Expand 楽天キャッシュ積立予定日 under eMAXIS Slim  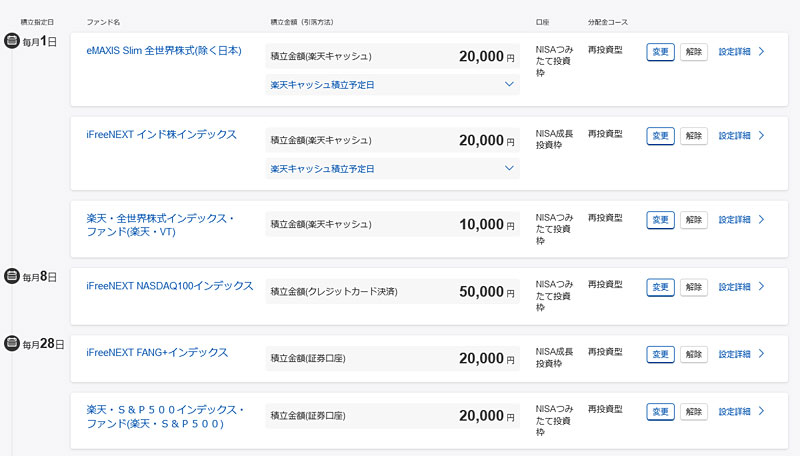(x=392, y=85)
